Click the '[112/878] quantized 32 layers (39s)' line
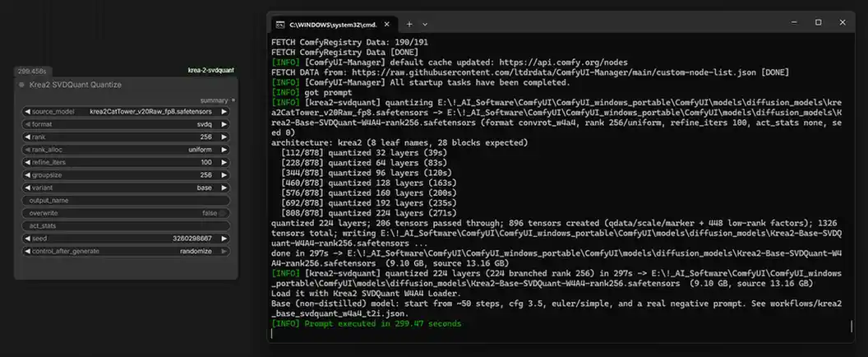This screenshot has height=357, width=868. point(363,153)
